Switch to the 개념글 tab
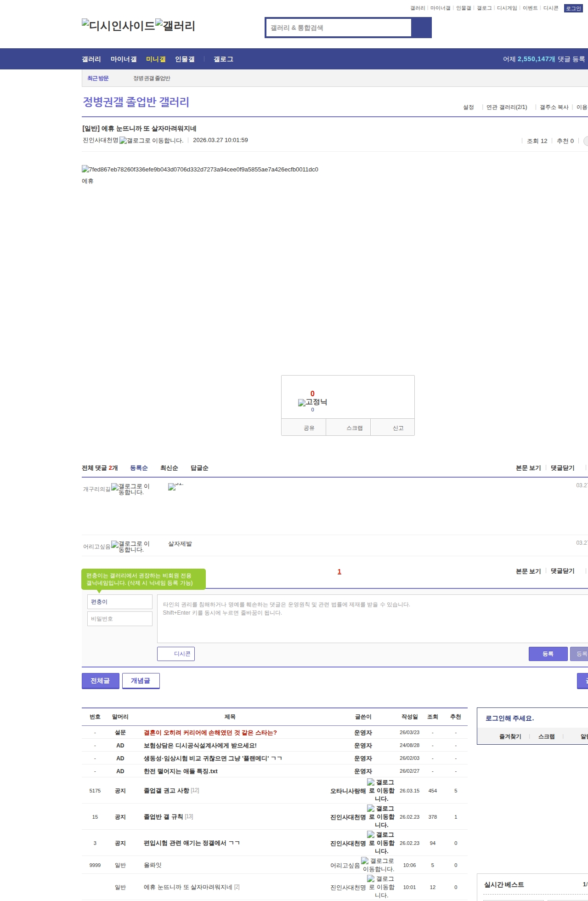This screenshot has height=901, width=588. [141, 681]
